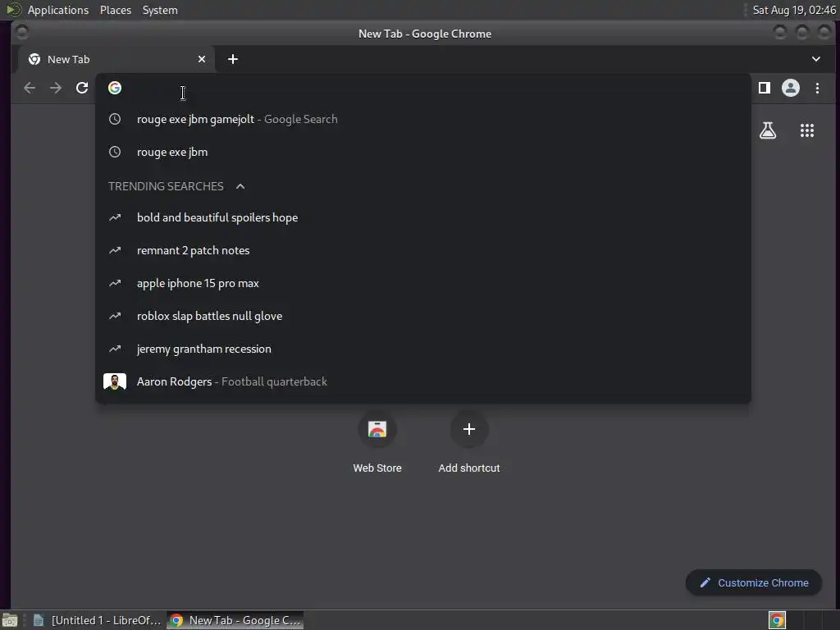Choose 'bold and beautiful spoilers hope' suggestion
The width and height of the screenshot is (840, 630).
coord(423,217)
